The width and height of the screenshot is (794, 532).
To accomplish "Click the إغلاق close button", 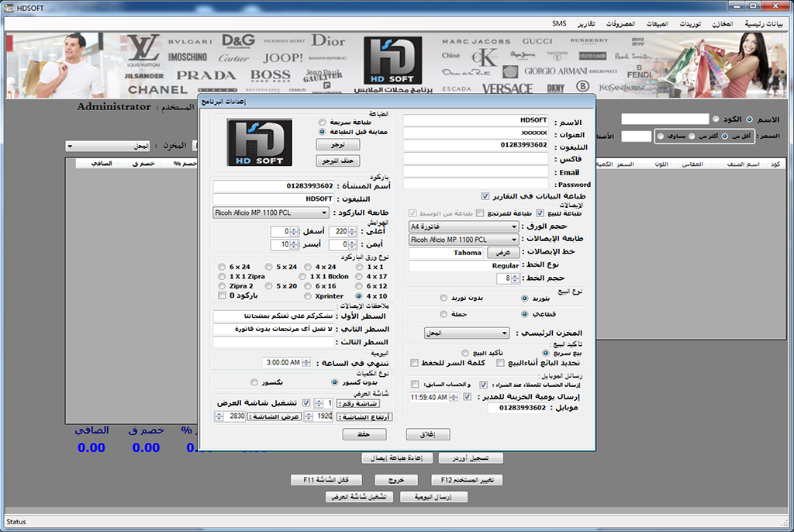I will point(428,435).
